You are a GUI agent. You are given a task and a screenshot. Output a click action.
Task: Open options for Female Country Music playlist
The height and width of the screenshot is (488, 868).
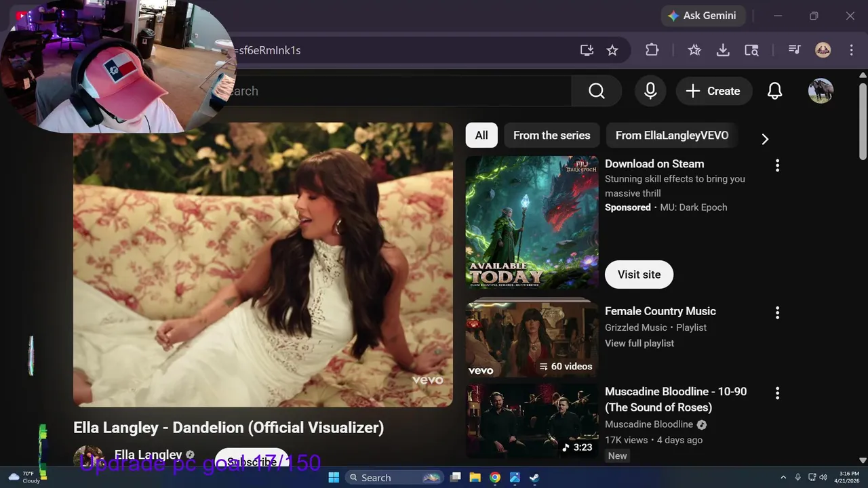777,312
